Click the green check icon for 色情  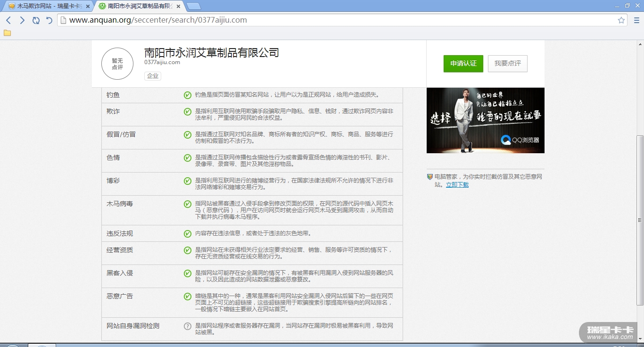[188, 158]
